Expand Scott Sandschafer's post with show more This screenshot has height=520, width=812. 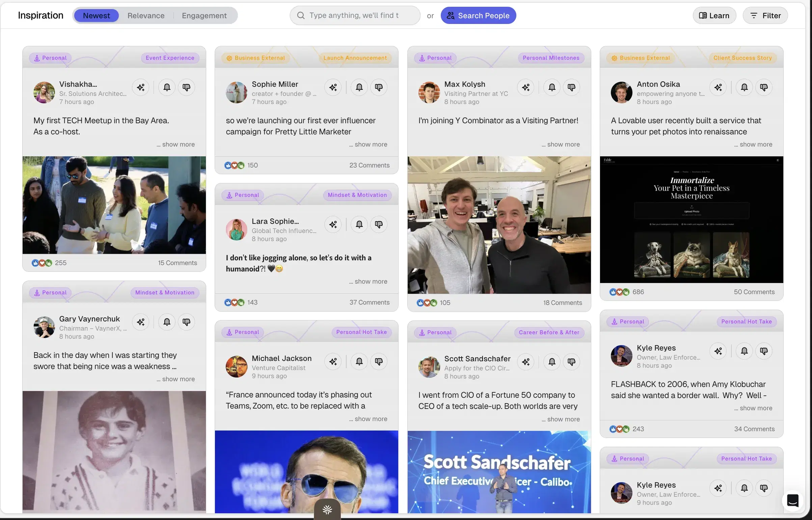(x=561, y=419)
